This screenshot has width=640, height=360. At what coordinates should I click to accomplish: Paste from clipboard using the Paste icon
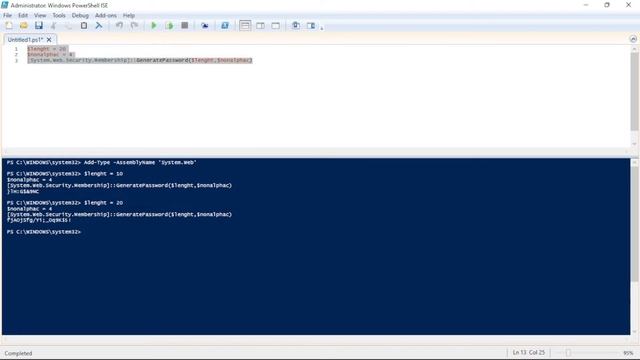tap(84, 26)
